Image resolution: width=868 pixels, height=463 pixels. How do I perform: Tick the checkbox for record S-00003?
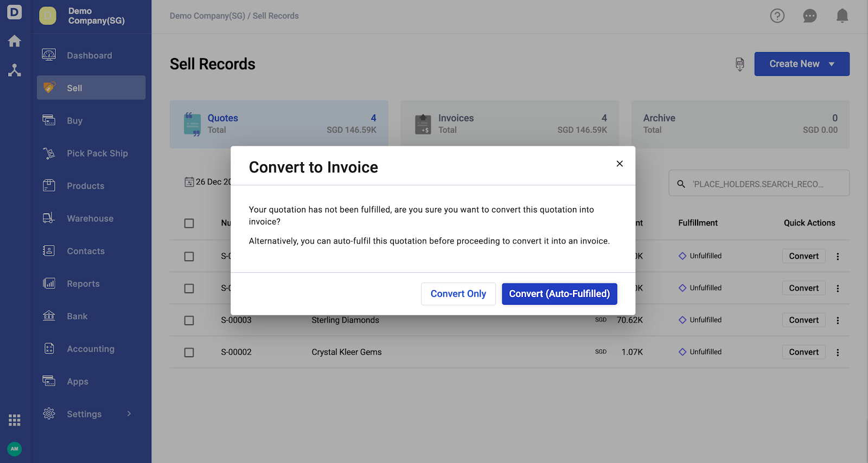coord(189,320)
